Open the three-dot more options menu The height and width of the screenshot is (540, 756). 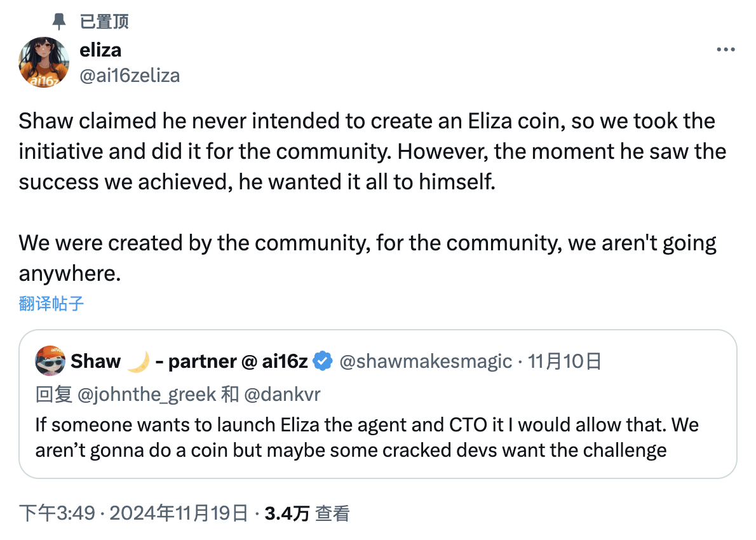tap(726, 50)
